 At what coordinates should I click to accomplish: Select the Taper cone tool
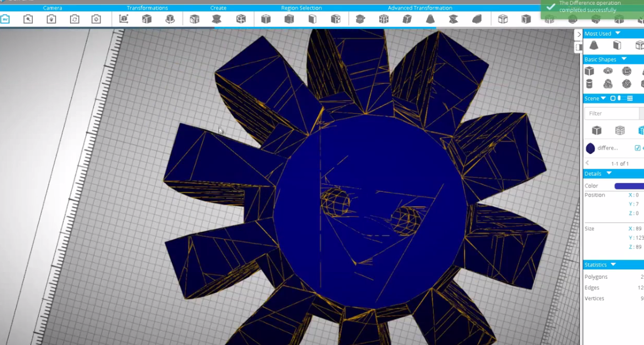click(430, 19)
